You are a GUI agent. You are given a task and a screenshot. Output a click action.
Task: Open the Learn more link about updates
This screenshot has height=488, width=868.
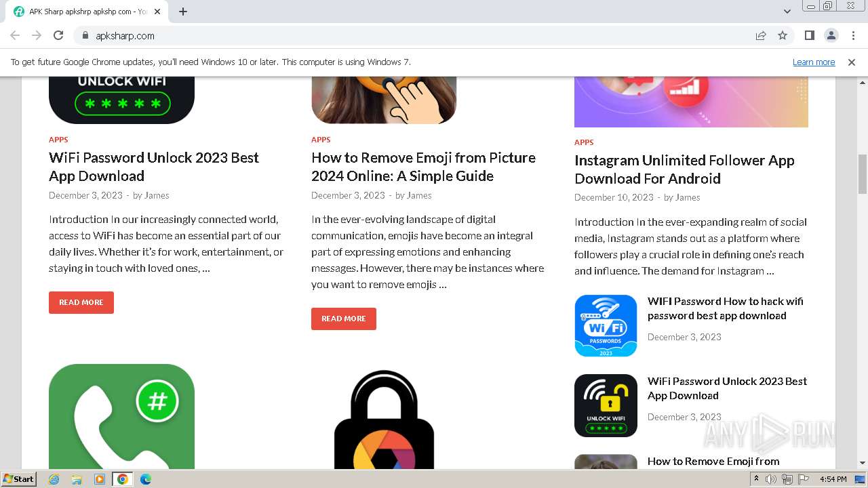(x=814, y=62)
